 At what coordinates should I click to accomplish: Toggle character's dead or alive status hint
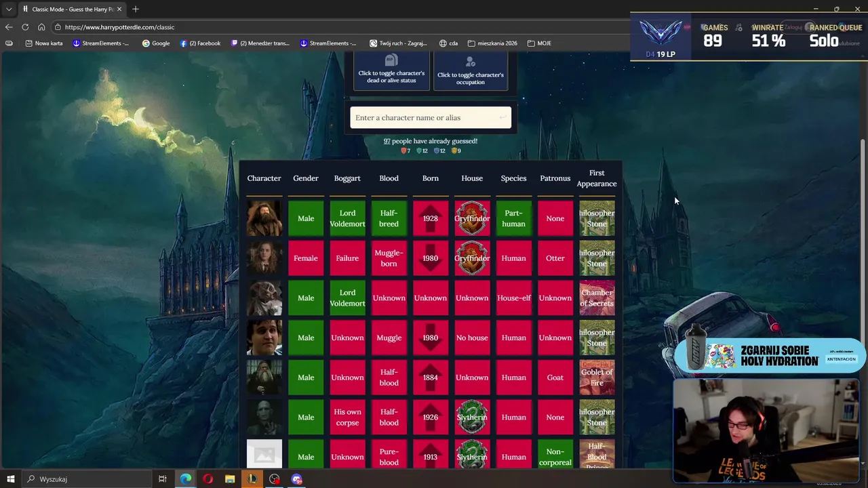click(391, 71)
